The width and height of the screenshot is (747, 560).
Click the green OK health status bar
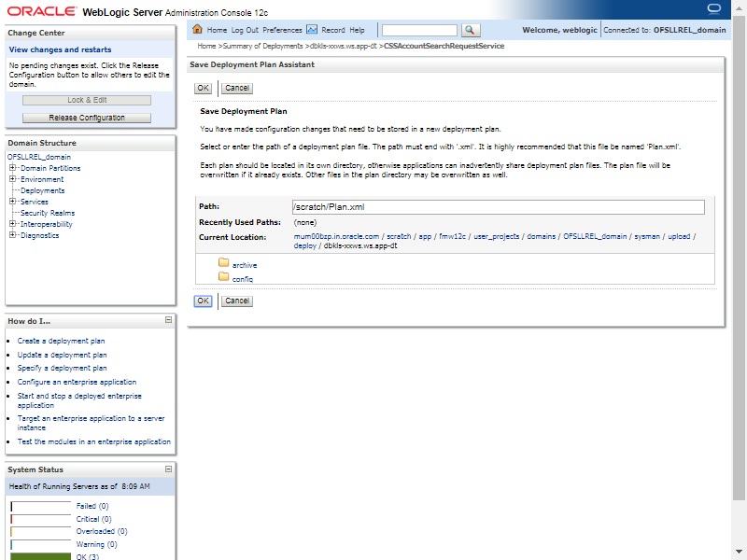(x=41, y=556)
